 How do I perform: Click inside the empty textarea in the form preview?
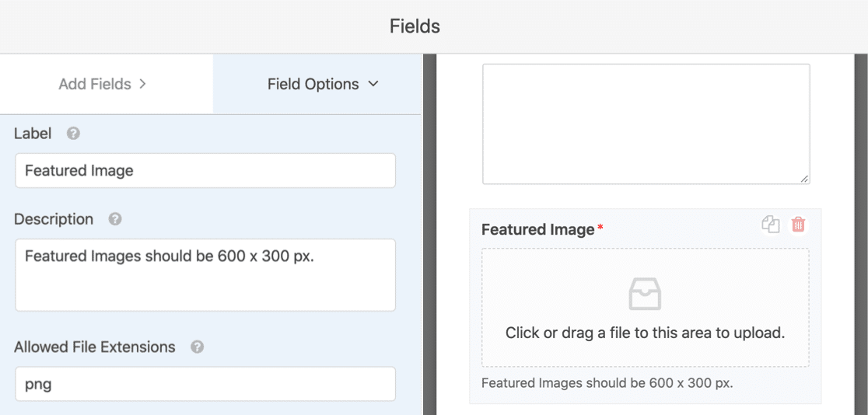coord(646,124)
